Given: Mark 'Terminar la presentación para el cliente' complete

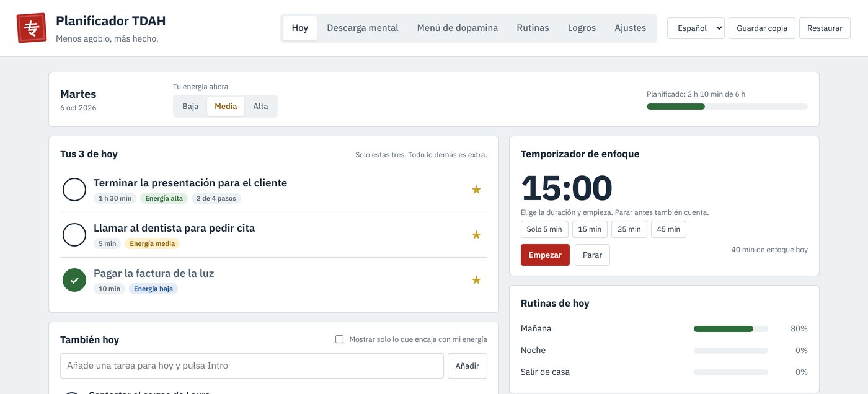Looking at the screenshot, I should pyautogui.click(x=74, y=190).
